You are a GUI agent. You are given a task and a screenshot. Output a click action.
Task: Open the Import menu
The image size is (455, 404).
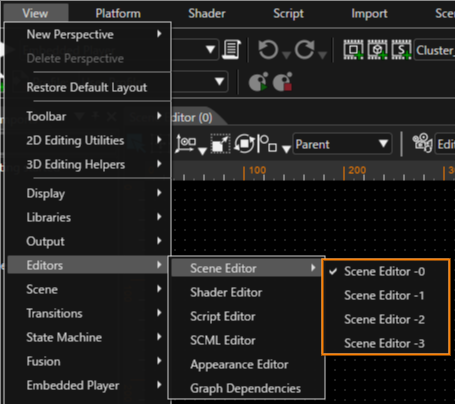coord(369,13)
